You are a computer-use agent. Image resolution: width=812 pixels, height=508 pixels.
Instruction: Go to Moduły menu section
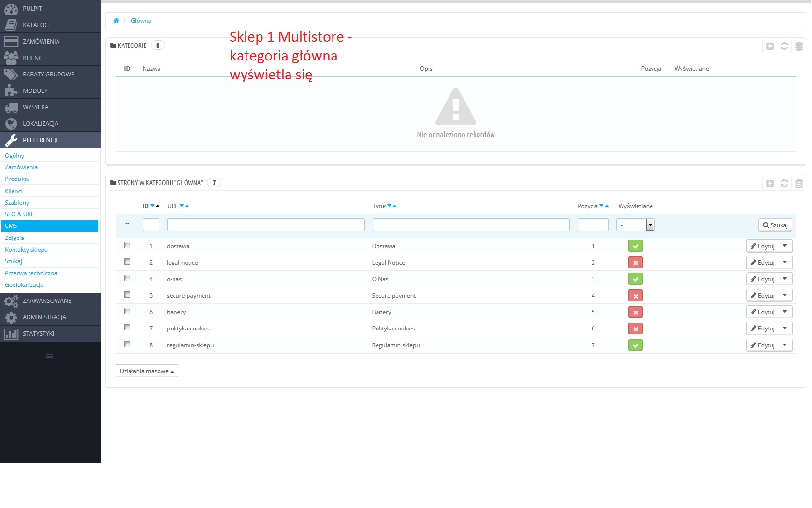pyautogui.click(x=35, y=90)
